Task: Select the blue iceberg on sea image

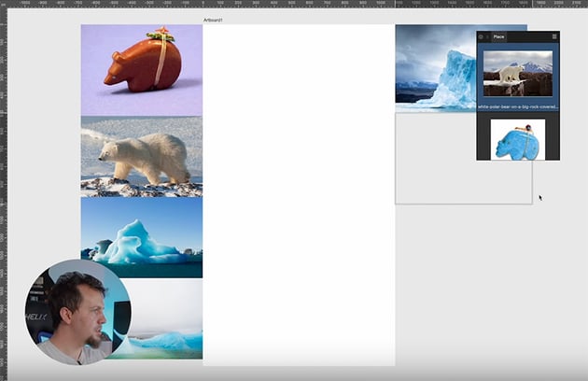Action: coord(142,237)
